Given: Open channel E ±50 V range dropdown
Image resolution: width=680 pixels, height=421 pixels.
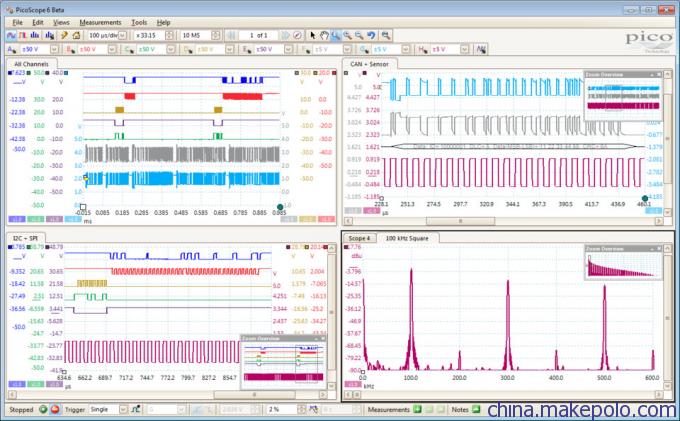Looking at the screenshot, I should (288, 49).
